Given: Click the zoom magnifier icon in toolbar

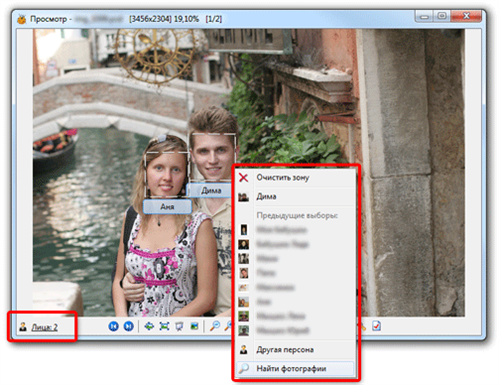Looking at the screenshot, I should point(215,326).
